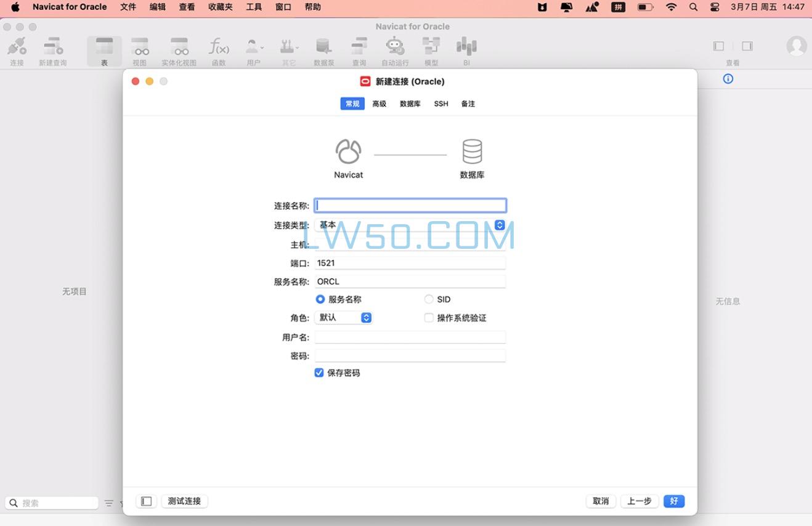Click the battery status icon
The image size is (812, 526).
click(645, 7)
